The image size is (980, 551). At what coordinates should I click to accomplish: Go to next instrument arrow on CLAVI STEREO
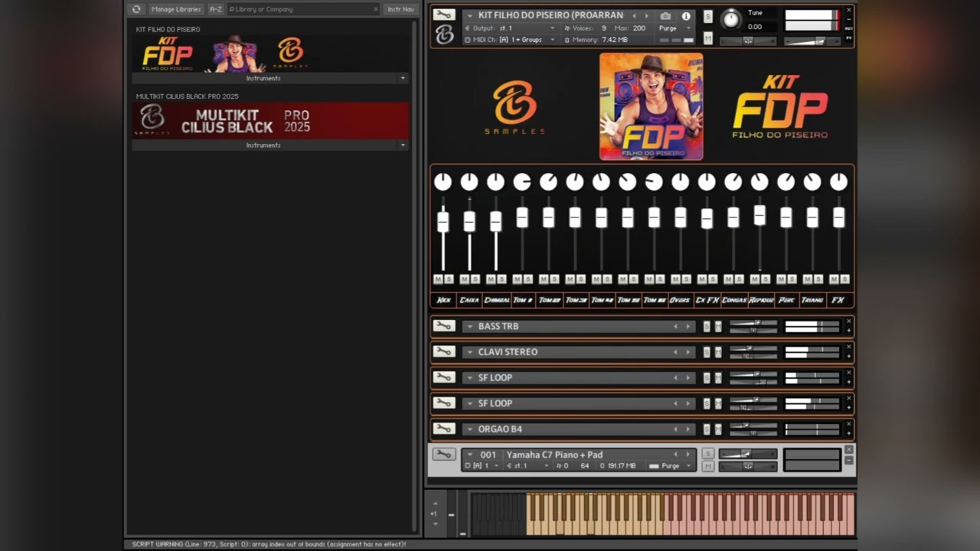pyautogui.click(x=688, y=352)
